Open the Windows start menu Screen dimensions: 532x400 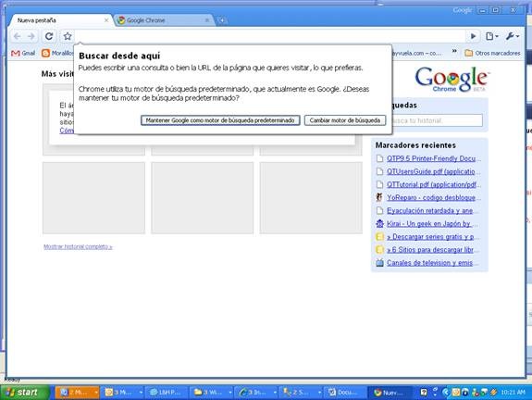[x=24, y=393]
